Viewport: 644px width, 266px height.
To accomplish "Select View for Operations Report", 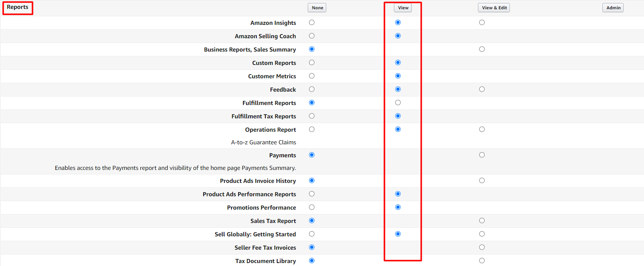I will pyautogui.click(x=398, y=129).
